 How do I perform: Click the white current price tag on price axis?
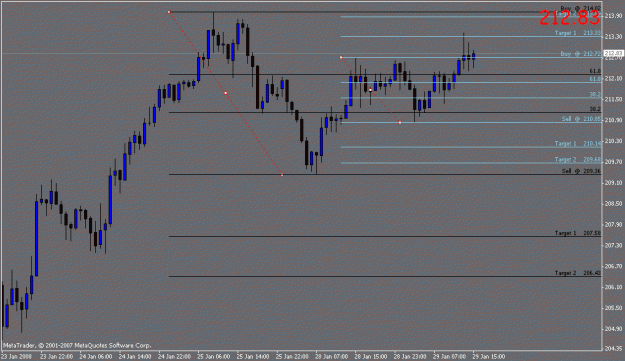(613, 53)
